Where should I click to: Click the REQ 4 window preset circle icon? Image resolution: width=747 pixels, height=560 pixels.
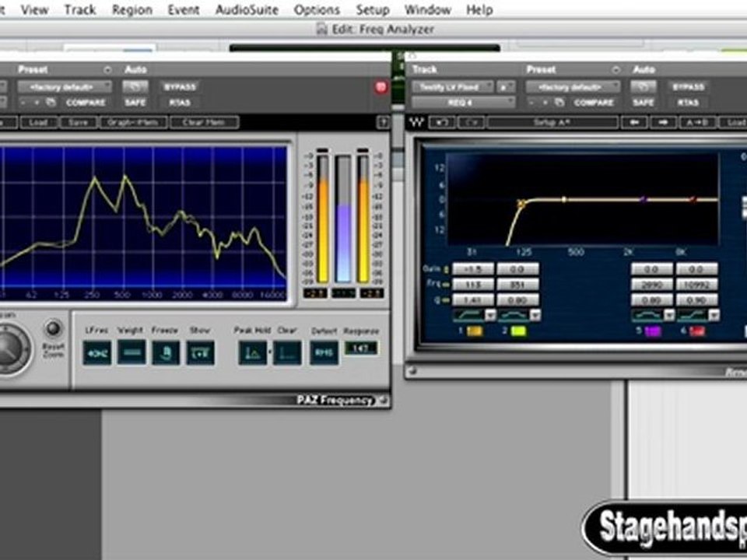[615, 70]
